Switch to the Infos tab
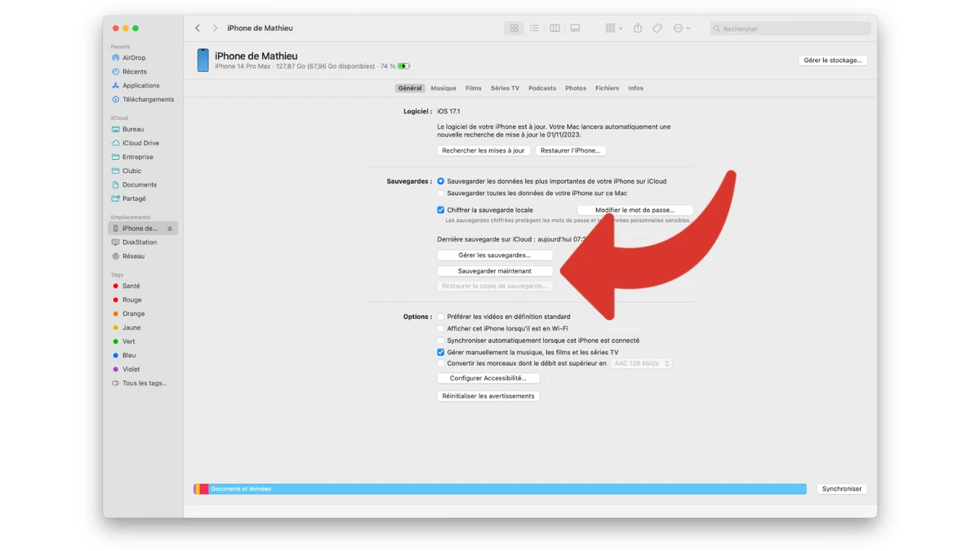Screen dimensions: 980x551 pyautogui.click(x=635, y=88)
